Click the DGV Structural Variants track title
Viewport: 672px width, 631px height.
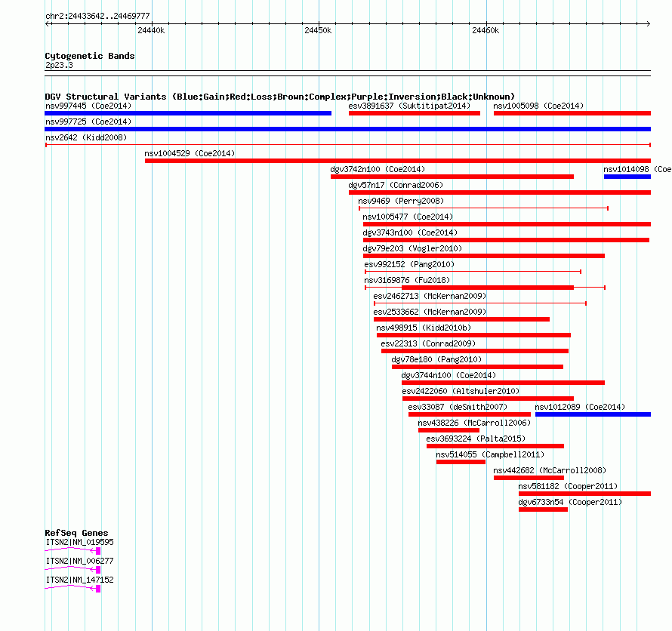click(x=280, y=97)
